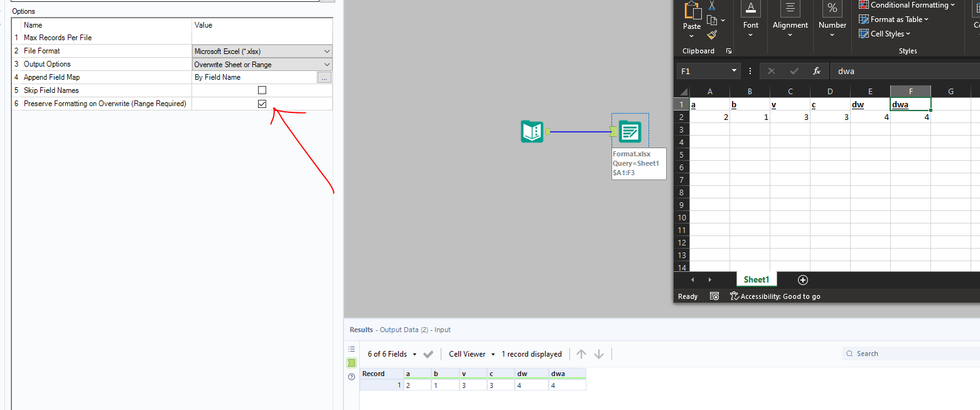The width and height of the screenshot is (980, 410).
Task: Uncheck Preserve Formatting on Overwrite
Action: click(x=262, y=104)
